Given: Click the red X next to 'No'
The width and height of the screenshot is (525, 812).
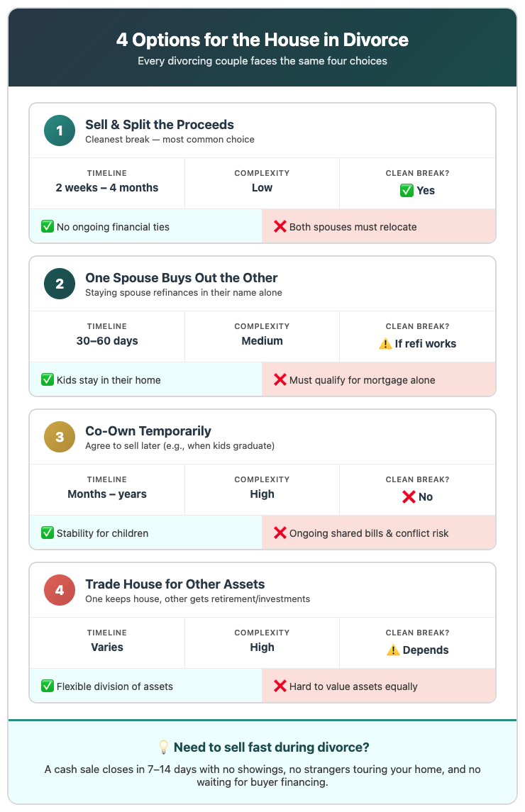Looking at the screenshot, I should 409,497.
